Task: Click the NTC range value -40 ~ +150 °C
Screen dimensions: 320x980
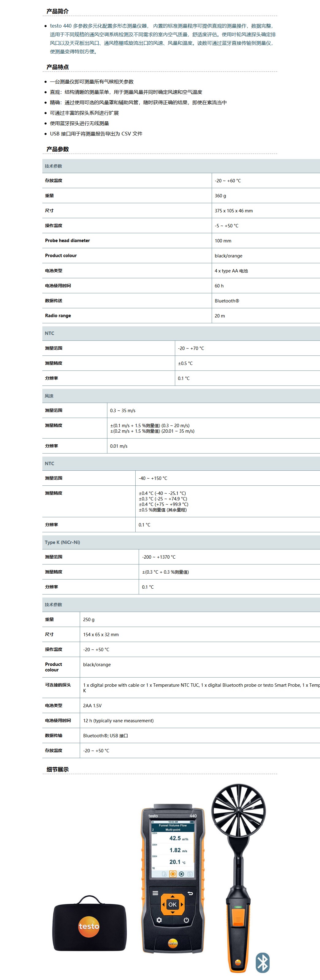Action: 153,478
